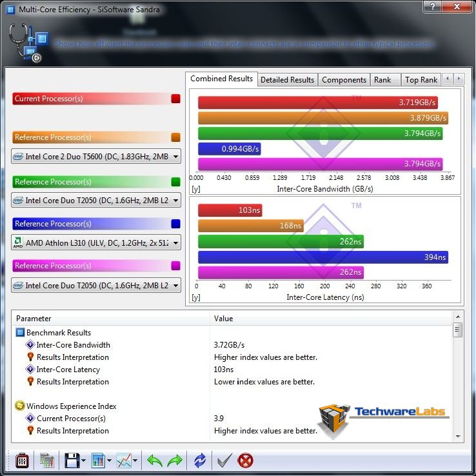Click the Parameter column header
This screenshot has height=476, width=476.
[111, 319]
